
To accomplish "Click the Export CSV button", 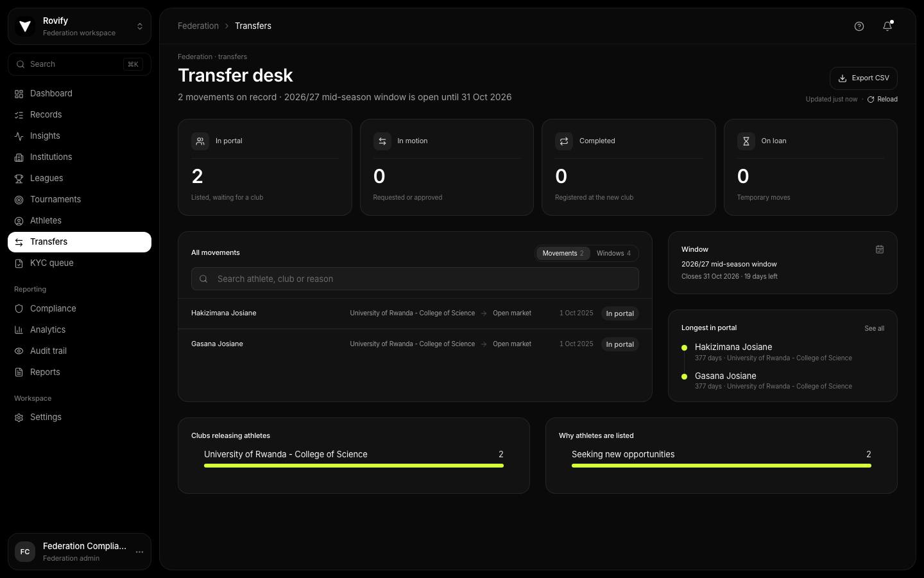I will coord(864,78).
